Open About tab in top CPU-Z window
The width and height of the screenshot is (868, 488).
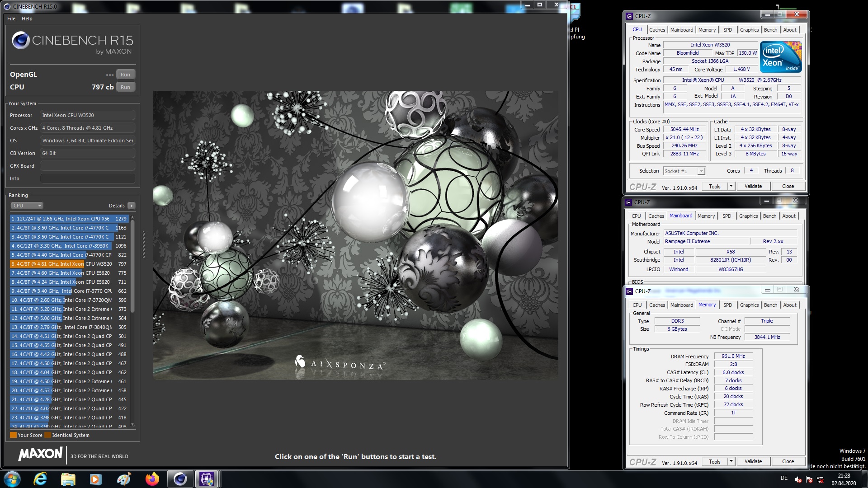pyautogui.click(x=790, y=30)
